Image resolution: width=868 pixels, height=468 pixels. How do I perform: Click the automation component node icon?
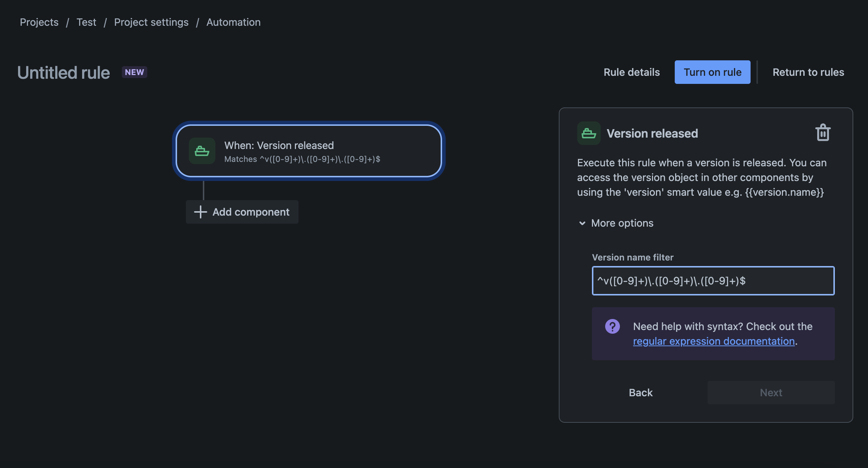(202, 150)
